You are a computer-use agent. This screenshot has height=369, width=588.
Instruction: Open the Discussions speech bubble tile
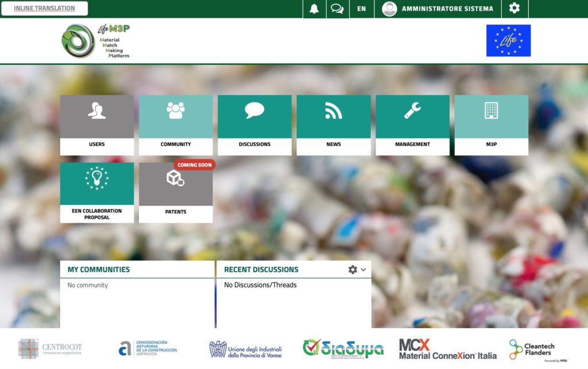click(x=254, y=125)
